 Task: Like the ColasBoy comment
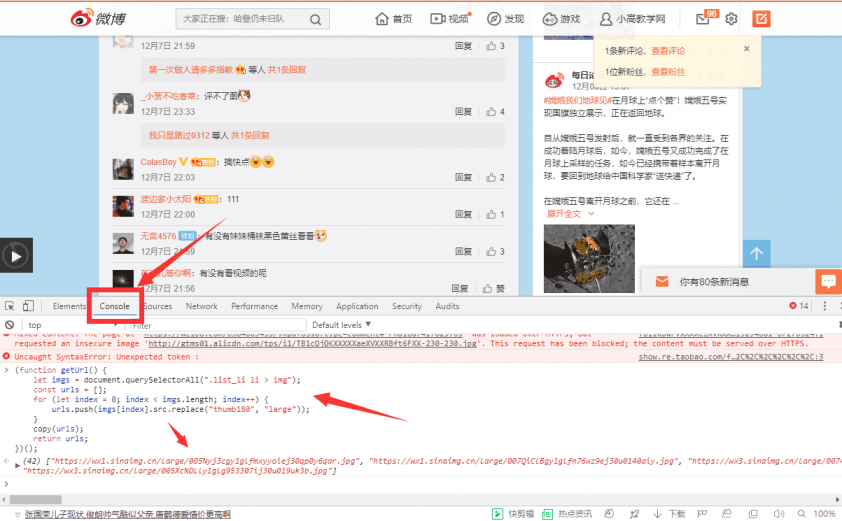point(495,177)
